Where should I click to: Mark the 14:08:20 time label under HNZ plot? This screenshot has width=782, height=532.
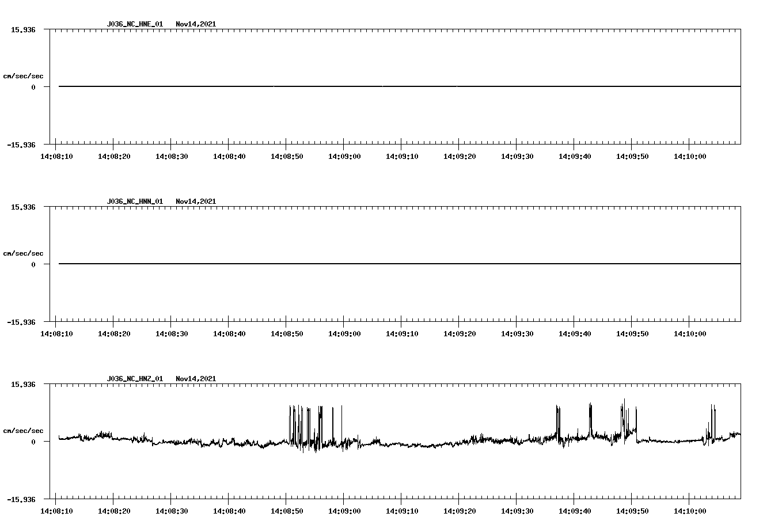(x=114, y=511)
